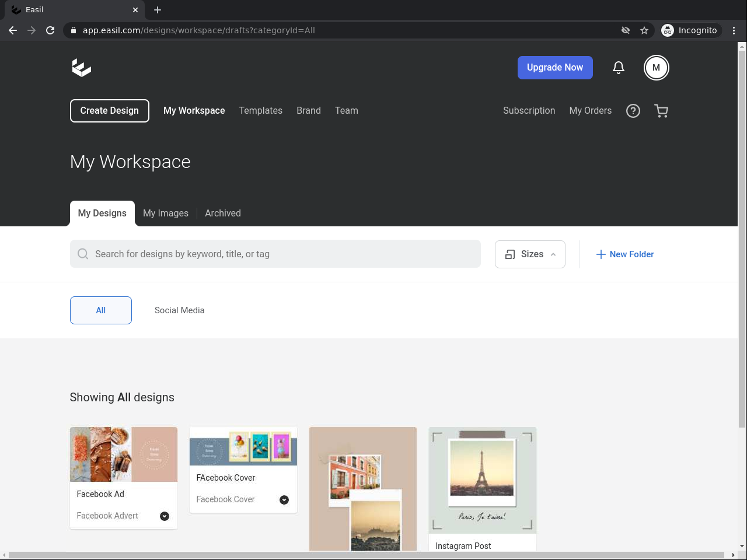Click the Facebook Ad title text

tap(100, 494)
